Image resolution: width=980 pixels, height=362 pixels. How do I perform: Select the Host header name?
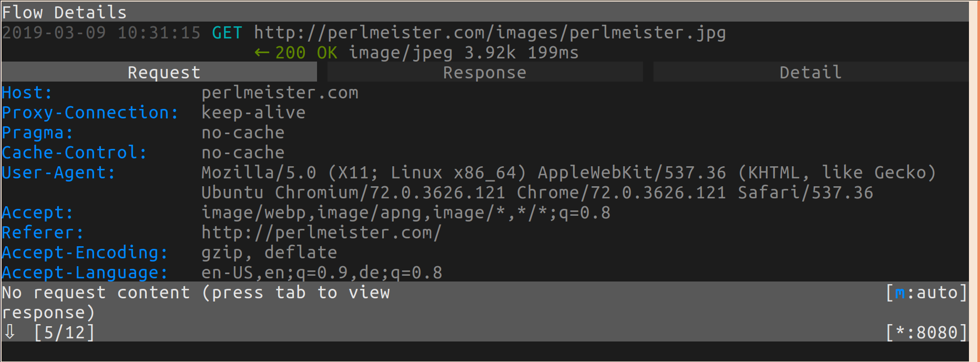(x=27, y=93)
